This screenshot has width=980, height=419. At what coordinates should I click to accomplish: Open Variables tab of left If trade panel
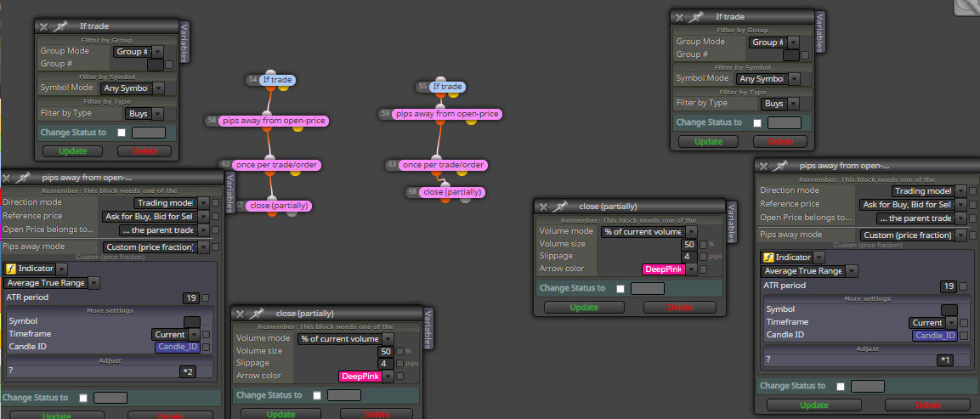point(184,42)
